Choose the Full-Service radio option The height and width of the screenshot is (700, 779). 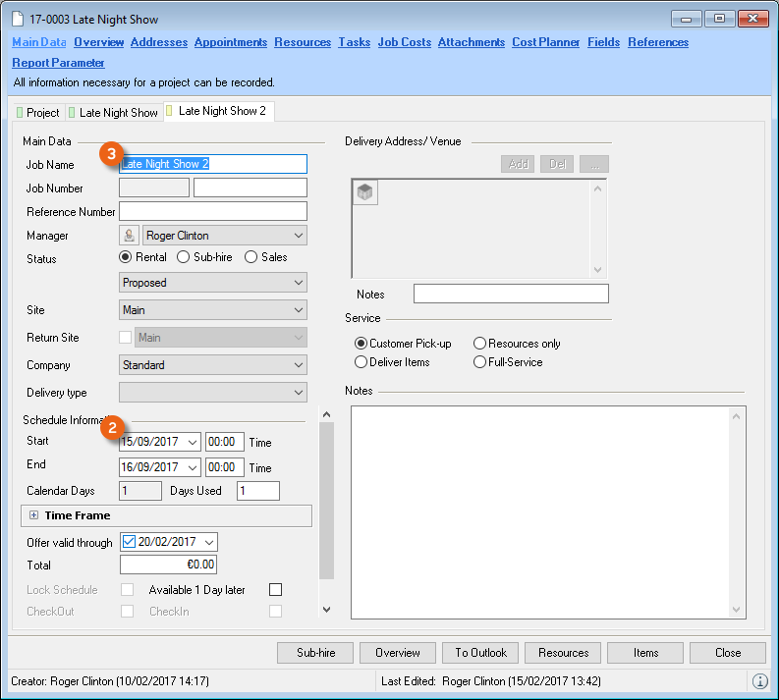click(x=479, y=362)
